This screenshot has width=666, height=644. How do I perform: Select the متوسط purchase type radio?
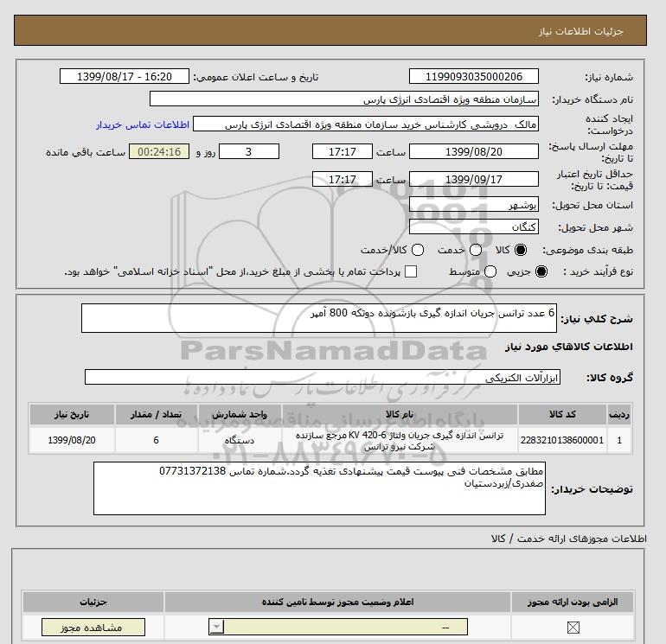490,271
